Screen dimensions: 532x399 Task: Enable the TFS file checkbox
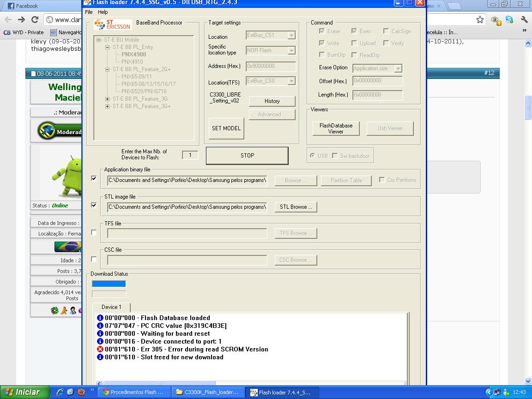point(94,232)
